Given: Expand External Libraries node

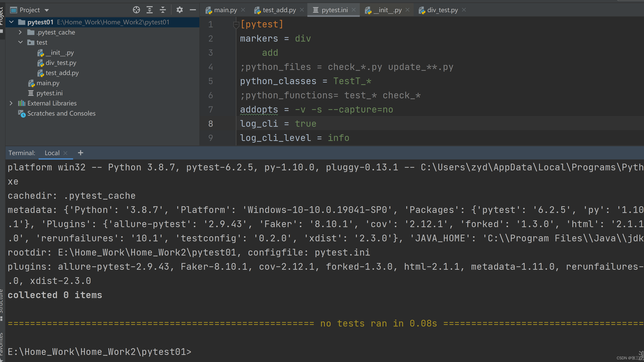Looking at the screenshot, I should point(11,103).
